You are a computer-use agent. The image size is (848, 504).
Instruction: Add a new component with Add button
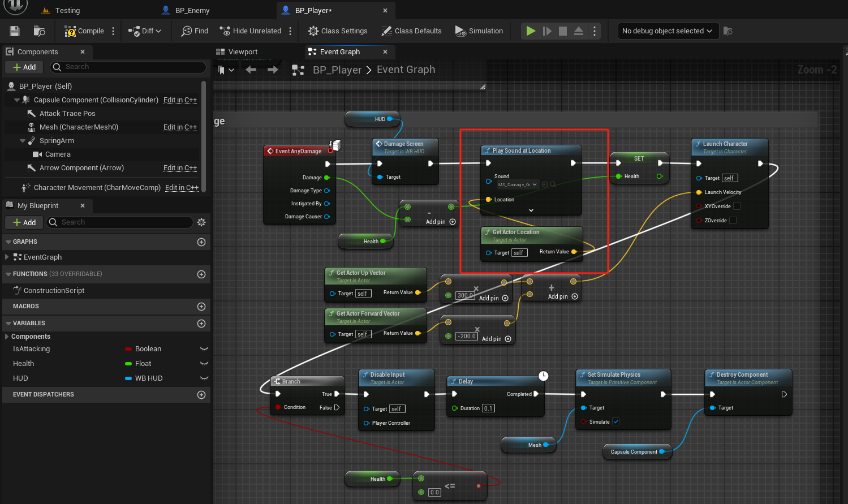click(24, 67)
